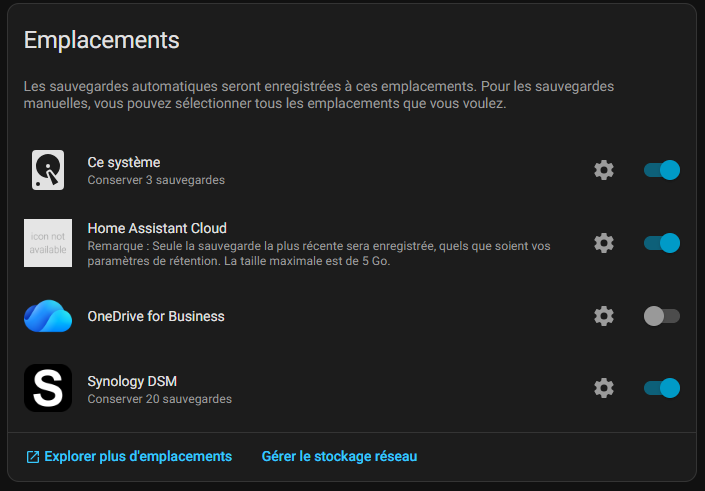Open Synology DSM settings gear
The height and width of the screenshot is (491, 705).
pyautogui.click(x=604, y=388)
